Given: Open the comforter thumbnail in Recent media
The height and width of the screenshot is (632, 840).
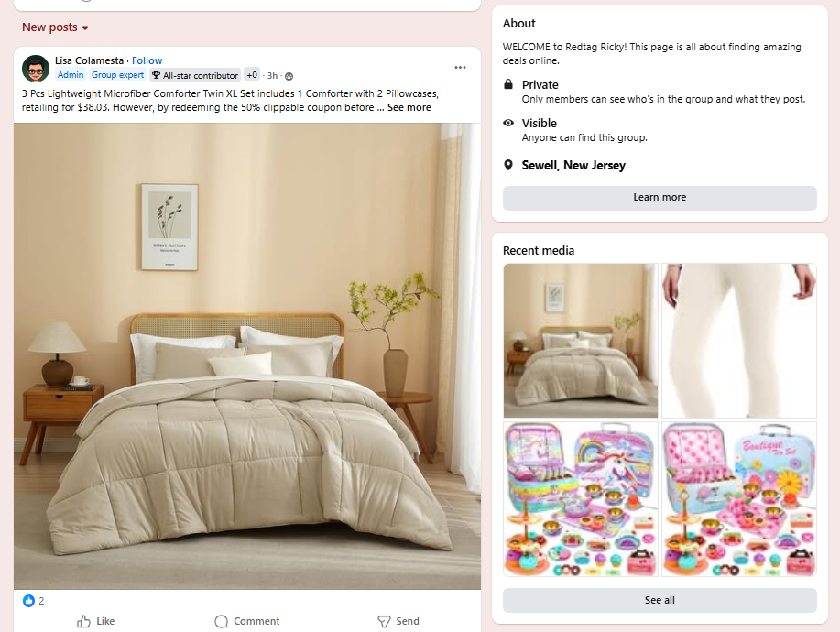Looking at the screenshot, I should 580,341.
